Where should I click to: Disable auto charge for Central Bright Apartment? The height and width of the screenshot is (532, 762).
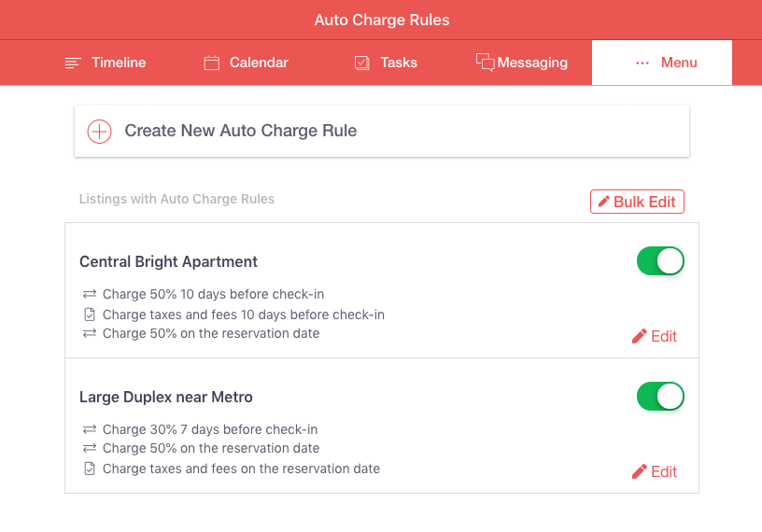point(660,261)
